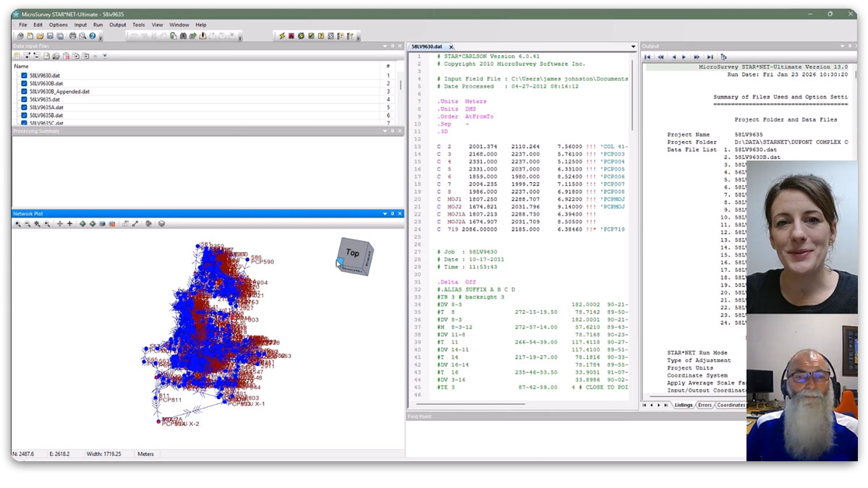The height and width of the screenshot is (488, 868).
Task: Toggle checkbox for 58LV9635A.dat
Action: 24,107
